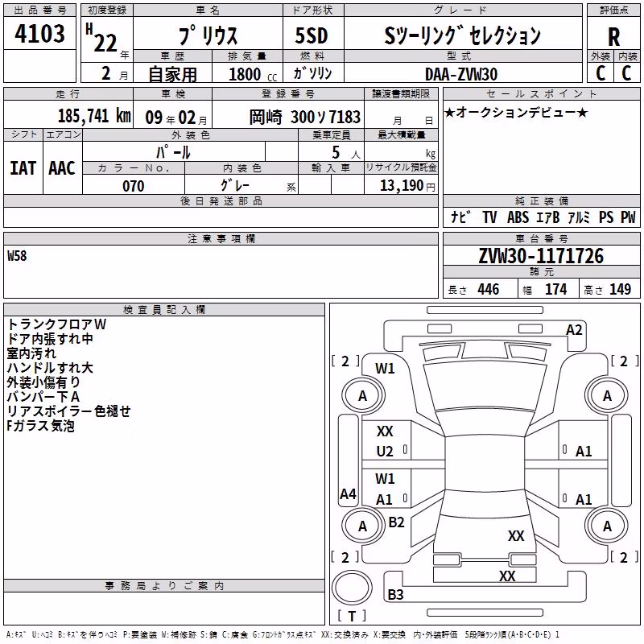Click chassis number ZVW30-1171726

click(x=541, y=255)
